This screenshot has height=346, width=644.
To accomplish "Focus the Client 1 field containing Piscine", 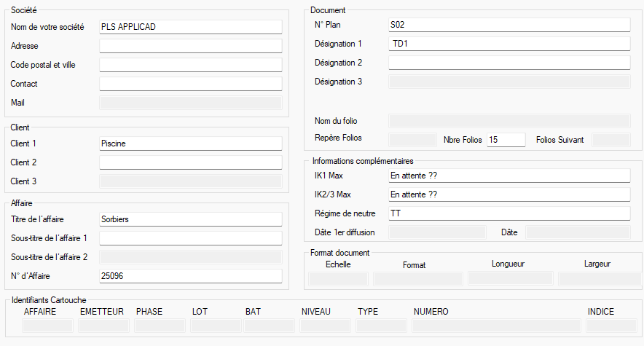I will (x=190, y=143).
